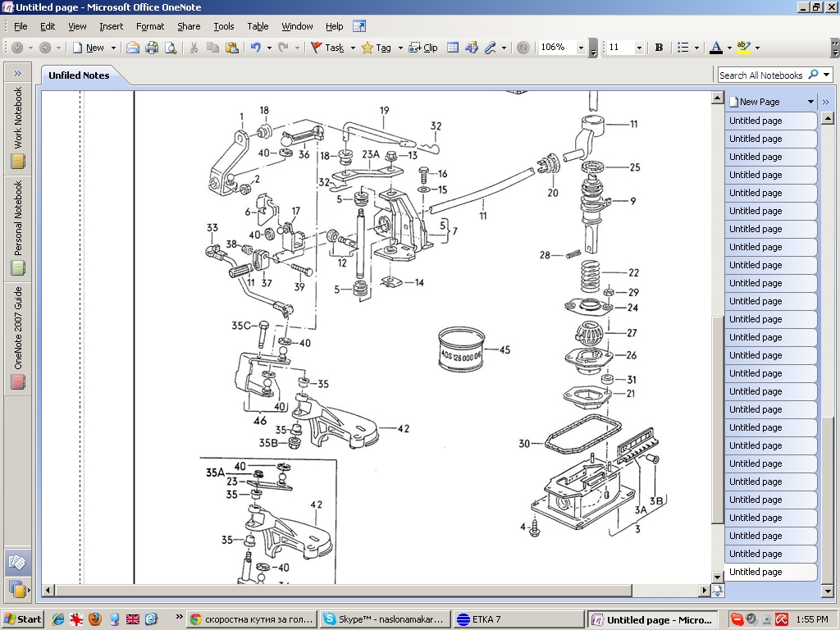This screenshot has height=630, width=840.
Task: Click the font color A swatch
Action: click(715, 48)
